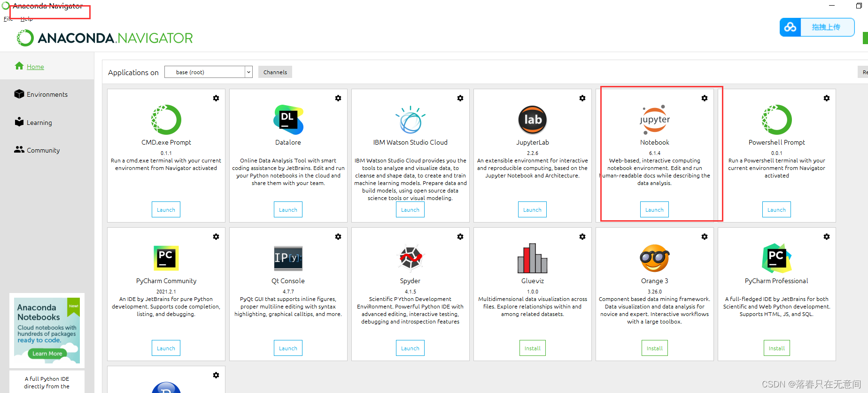
Task: Open Datalore card settings gear
Action: [x=338, y=98]
